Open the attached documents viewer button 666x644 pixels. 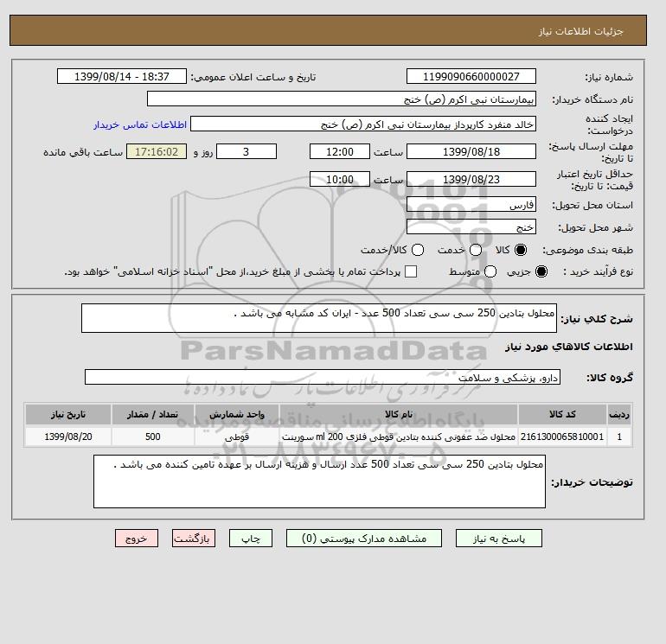(364, 539)
